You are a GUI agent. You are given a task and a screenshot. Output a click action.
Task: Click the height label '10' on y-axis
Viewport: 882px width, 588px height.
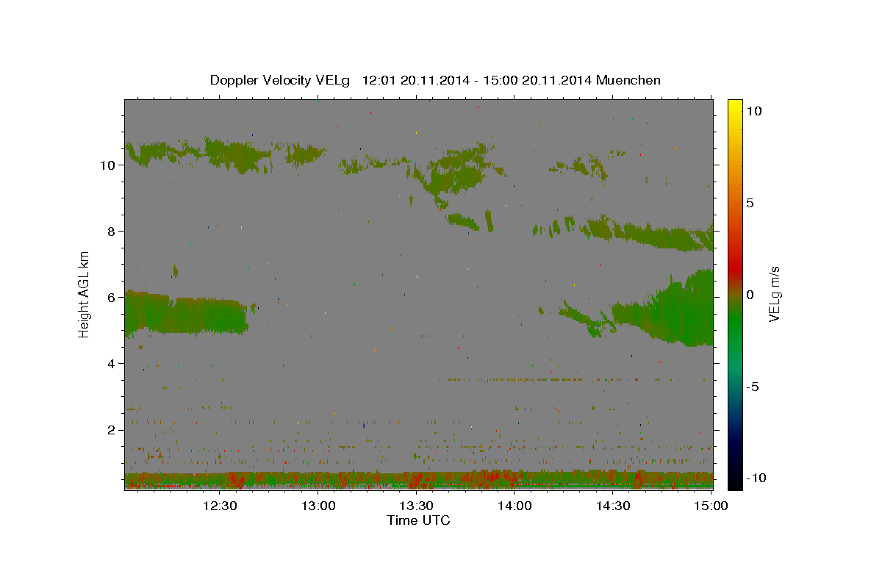point(107,165)
